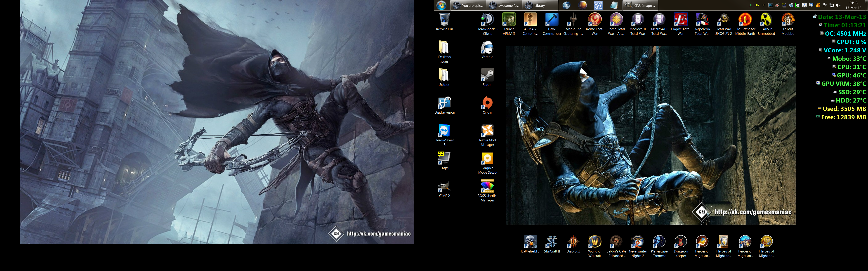868x271 pixels.
Task: Select Neverwinter Nights 2 icon
Action: pyautogui.click(x=637, y=246)
